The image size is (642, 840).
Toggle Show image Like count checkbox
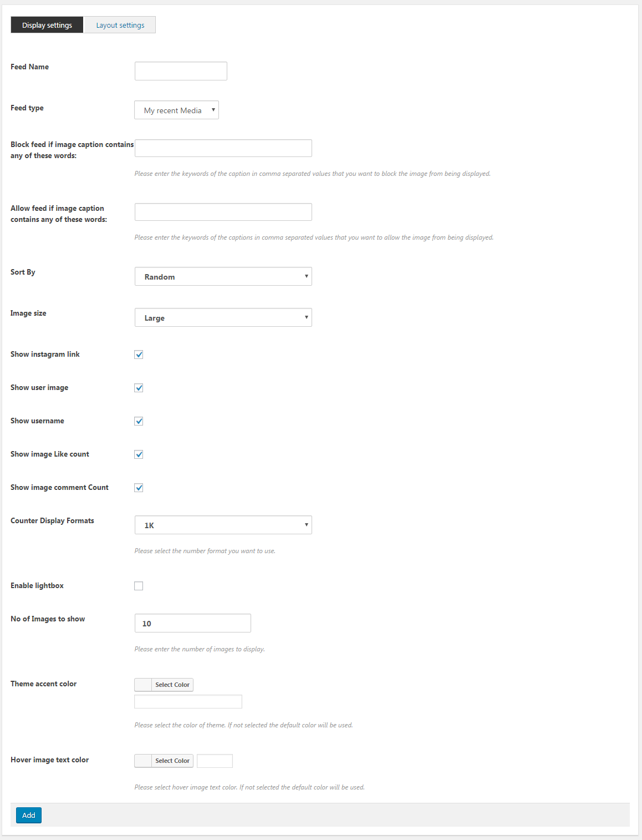(x=139, y=454)
